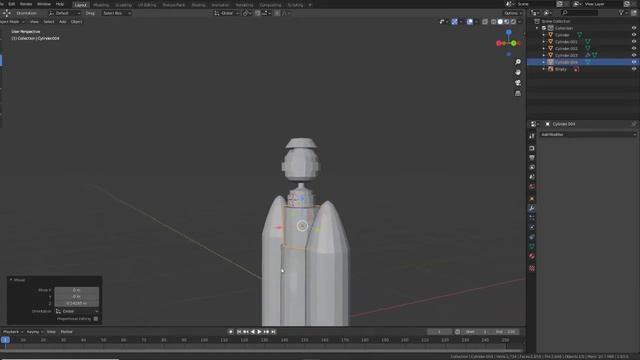This screenshot has width=640, height=360.
Task: Open the viewport Add menu
Action: [x=62, y=22]
